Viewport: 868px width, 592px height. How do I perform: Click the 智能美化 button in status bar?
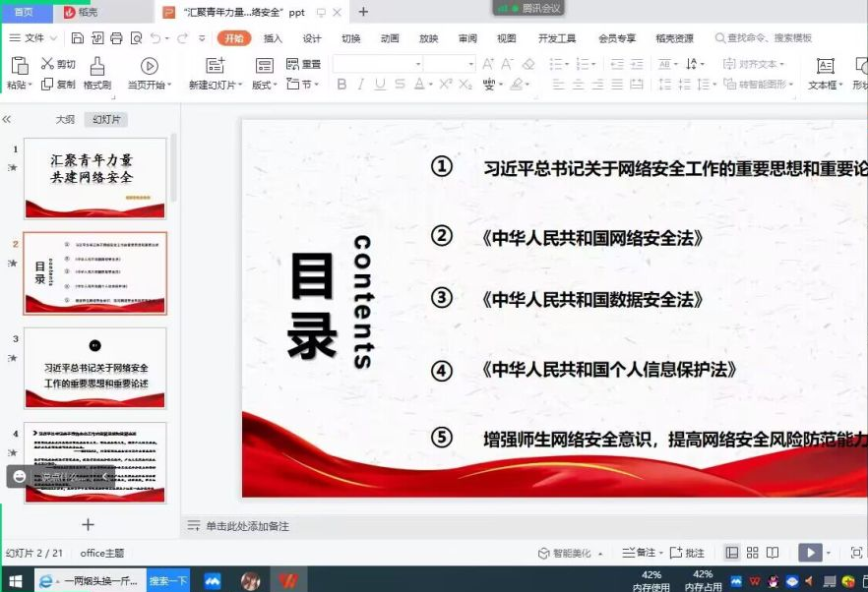point(566,553)
